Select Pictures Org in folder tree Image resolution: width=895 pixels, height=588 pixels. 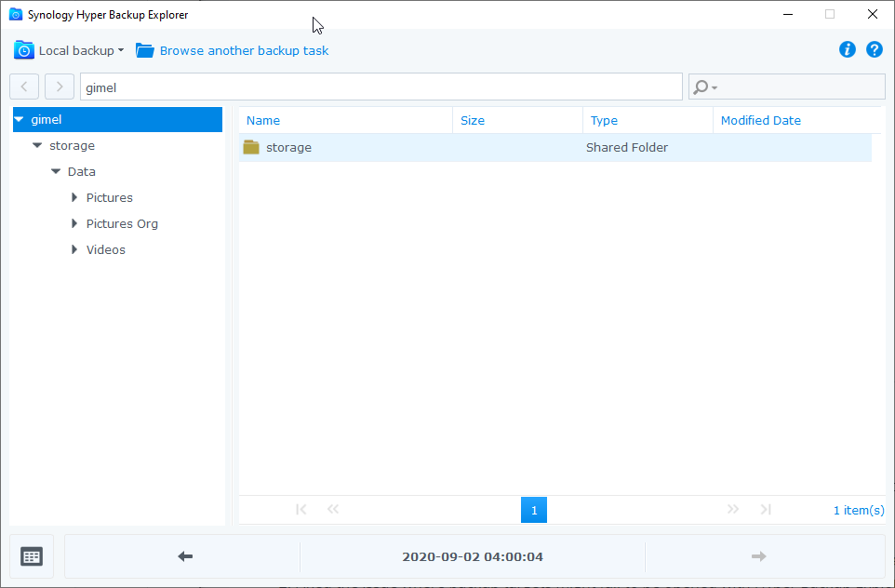(x=122, y=223)
